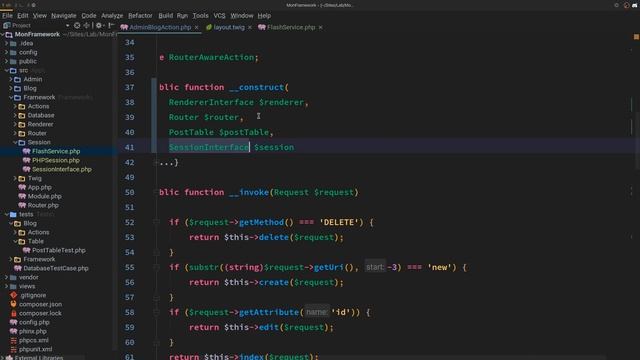Click the PHP icon of PHPSession.php
Screen dimensions: 640x360
(27, 160)
